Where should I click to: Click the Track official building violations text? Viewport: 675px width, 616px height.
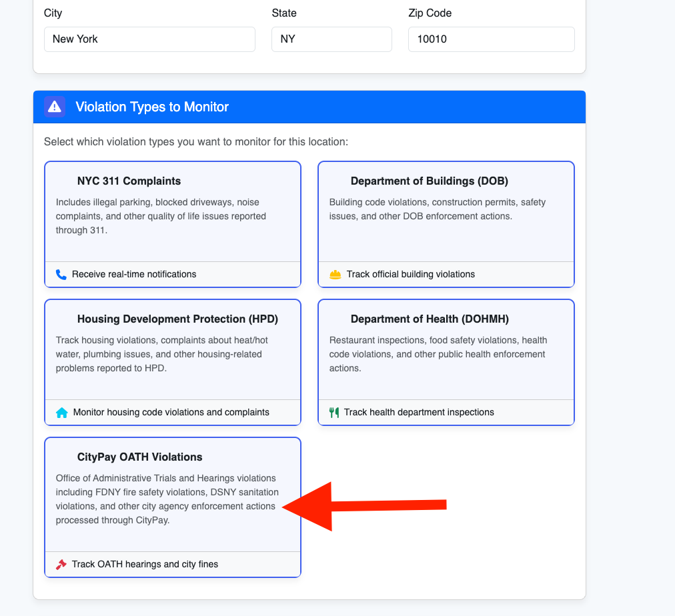point(411,274)
